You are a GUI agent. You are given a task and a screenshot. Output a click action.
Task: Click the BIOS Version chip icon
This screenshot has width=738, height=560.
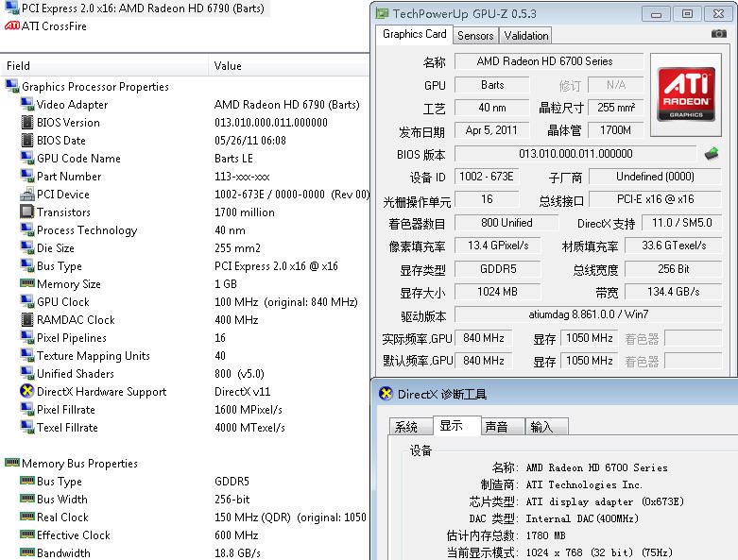pyautogui.click(x=27, y=122)
